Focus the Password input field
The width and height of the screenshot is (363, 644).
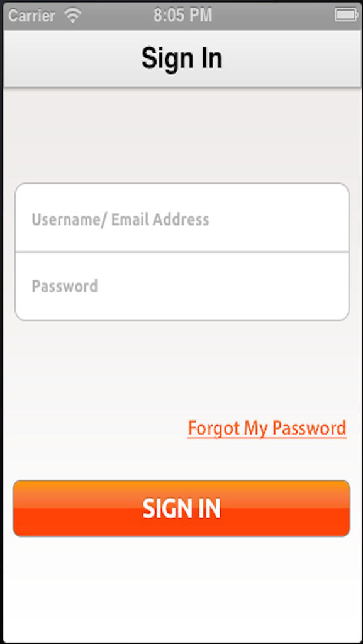pos(182,286)
